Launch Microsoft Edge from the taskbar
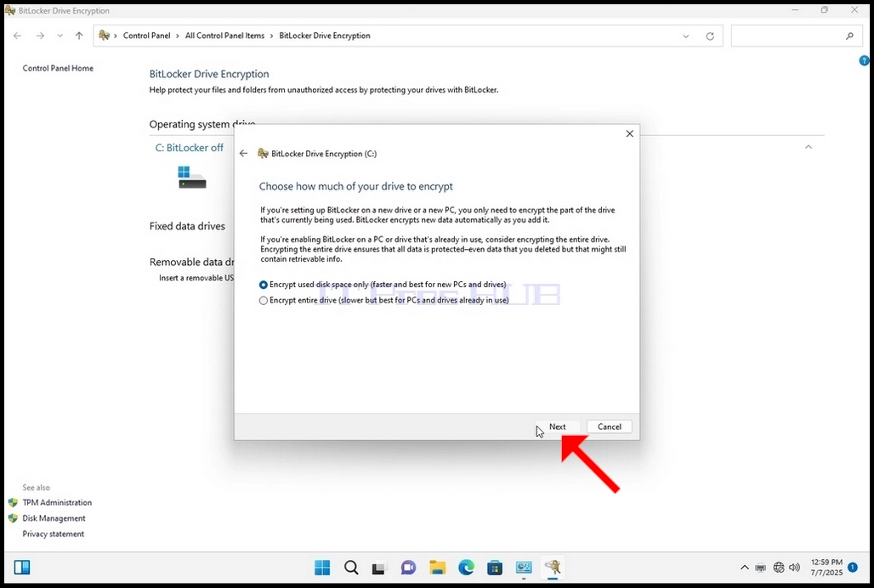Screen dimensions: 874x588 pos(466,568)
